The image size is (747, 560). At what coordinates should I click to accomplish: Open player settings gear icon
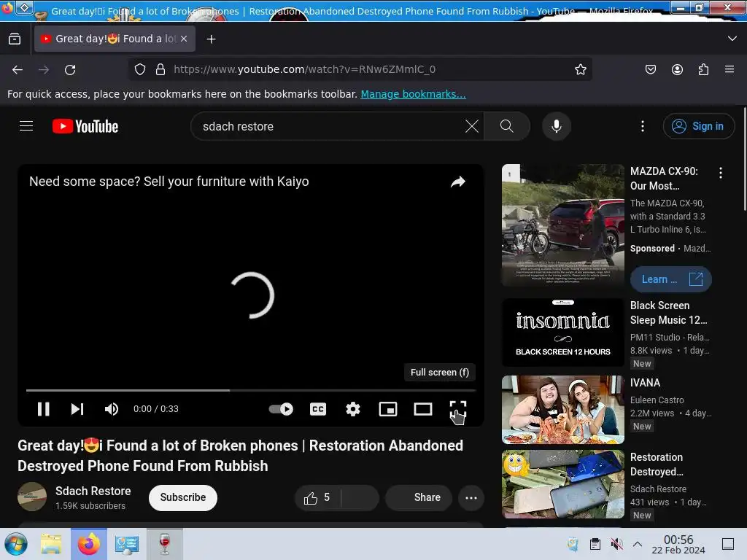tap(353, 409)
